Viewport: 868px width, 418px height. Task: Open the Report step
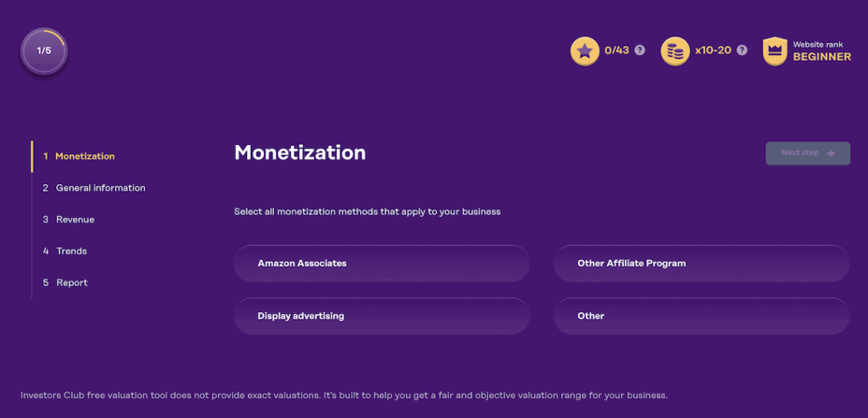71,283
